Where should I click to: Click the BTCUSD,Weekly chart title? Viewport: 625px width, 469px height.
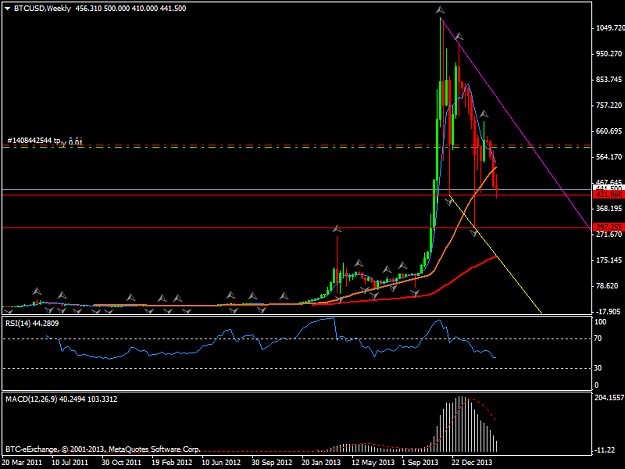coord(42,8)
